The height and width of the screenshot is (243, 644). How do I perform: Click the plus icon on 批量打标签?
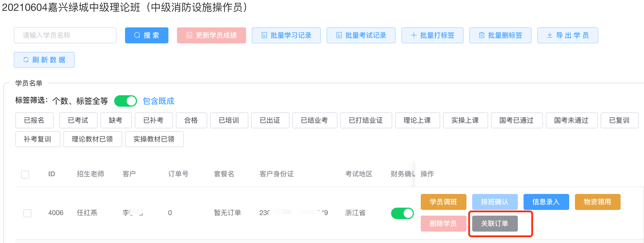click(414, 35)
